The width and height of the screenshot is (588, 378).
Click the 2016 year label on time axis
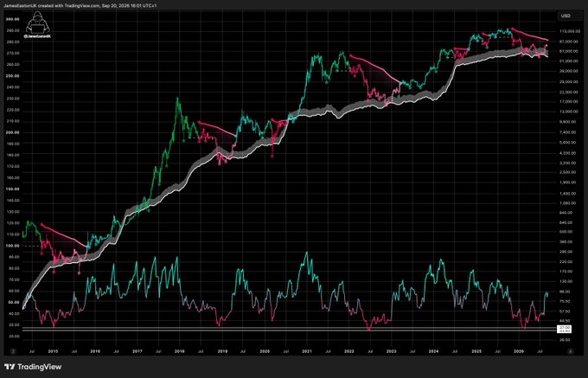coord(95,351)
